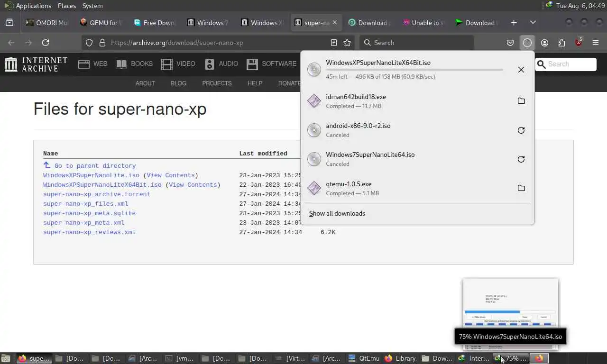The image size is (607, 364).
Task: Switch to QtEmu taskbar window
Action: pyautogui.click(x=364, y=358)
